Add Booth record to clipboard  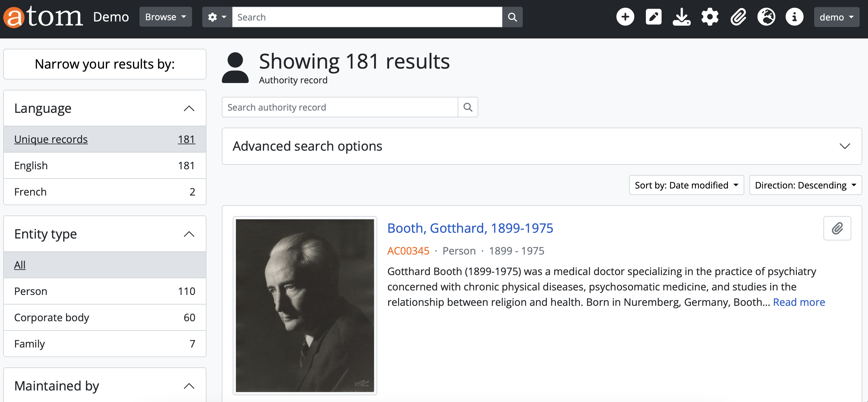click(837, 228)
